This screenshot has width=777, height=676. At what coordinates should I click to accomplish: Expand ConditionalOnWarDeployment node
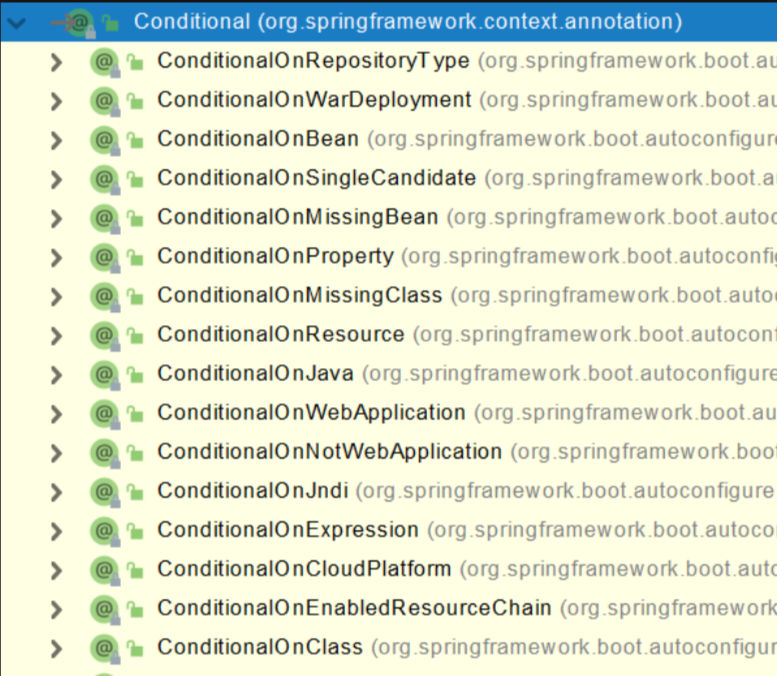point(56,102)
